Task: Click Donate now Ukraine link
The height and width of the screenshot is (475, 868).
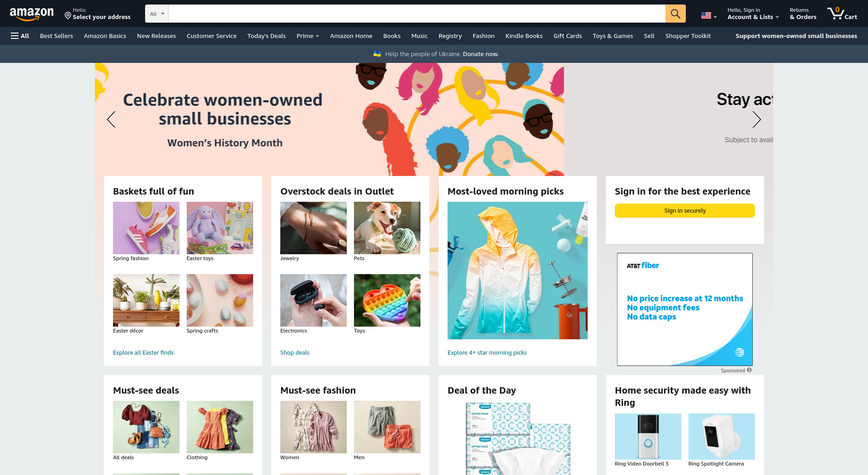Action: pyautogui.click(x=481, y=54)
